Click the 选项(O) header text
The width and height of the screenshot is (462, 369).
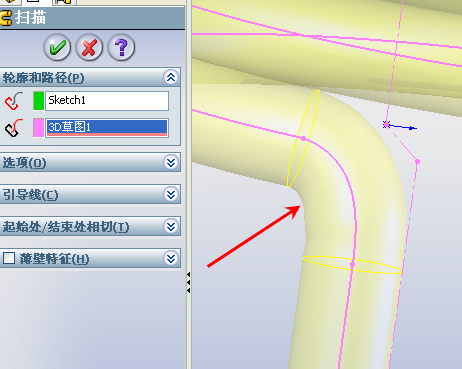[x=24, y=163]
